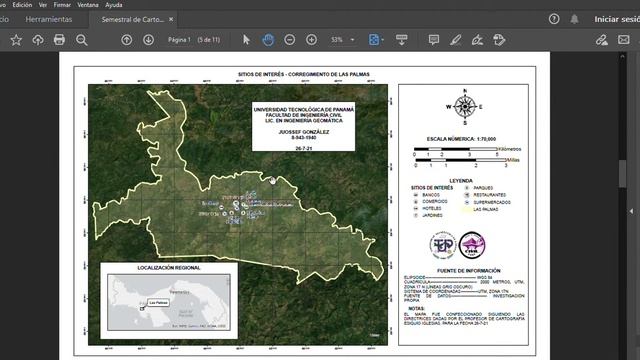Click the Las Palmas label in inset map
This screenshot has height=360, width=640.
click(158, 303)
